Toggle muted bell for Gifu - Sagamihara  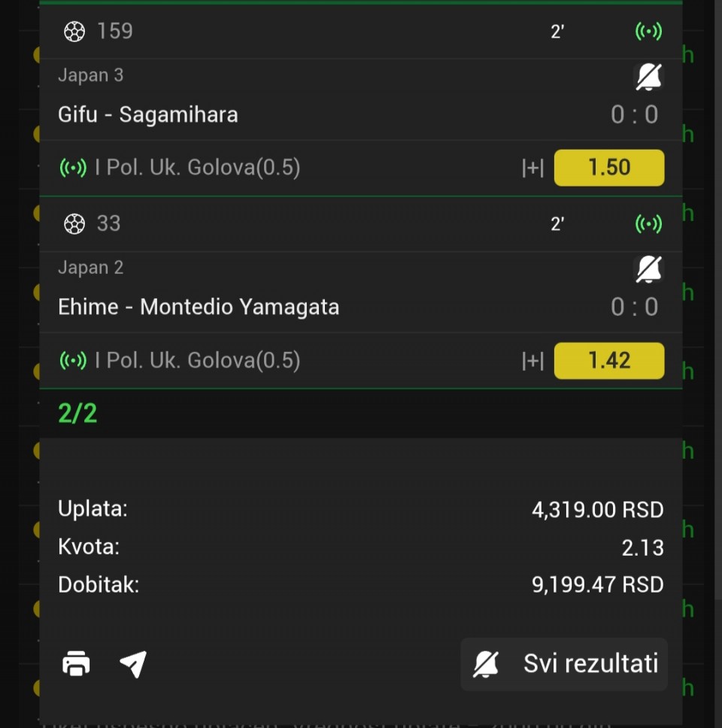(648, 77)
